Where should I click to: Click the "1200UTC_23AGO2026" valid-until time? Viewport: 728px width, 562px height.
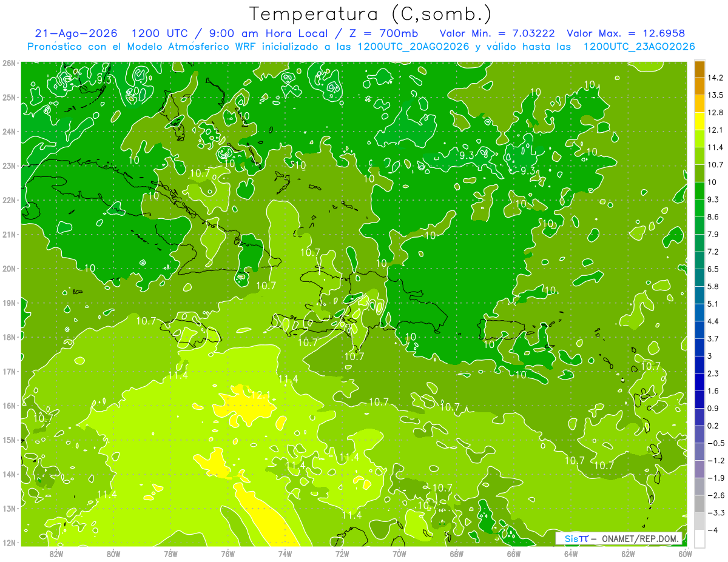pyautogui.click(x=639, y=46)
